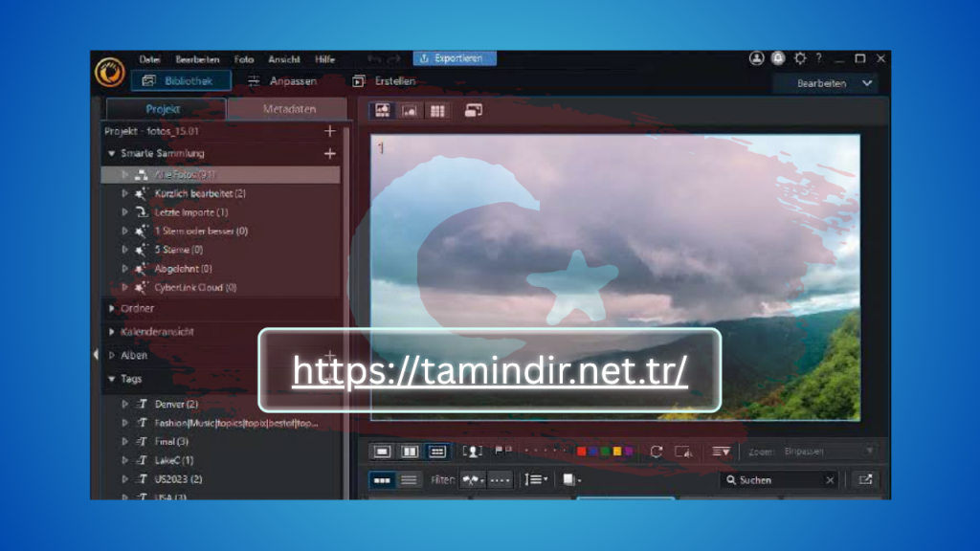Image resolution: width=980 pixels, height=551 pixels.
Task: Toggle multiple photos view
Action: (436, 452)
